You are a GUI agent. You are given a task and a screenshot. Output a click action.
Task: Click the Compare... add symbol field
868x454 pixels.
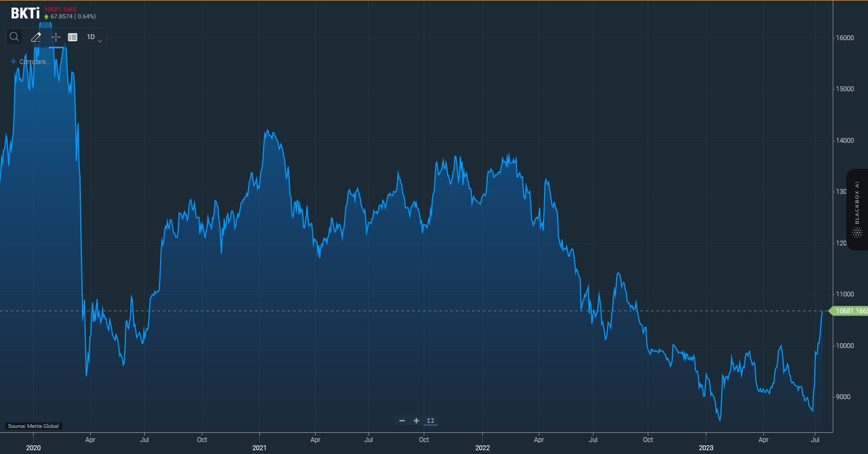(x=30, y=61)
